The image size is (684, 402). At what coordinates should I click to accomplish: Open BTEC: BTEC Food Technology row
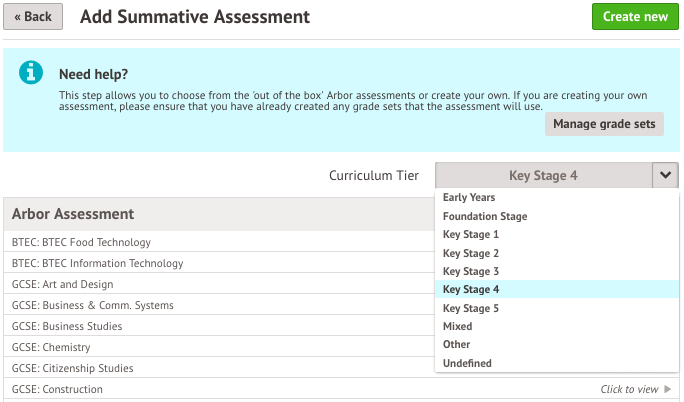(x=219, y=242)
